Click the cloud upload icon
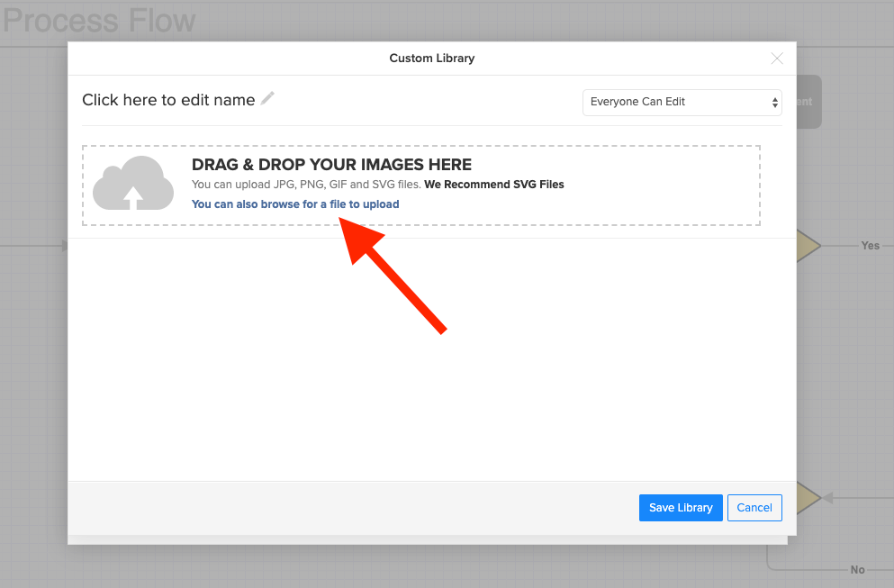This screenshot has height=588, width=894. tap(133, 183)
